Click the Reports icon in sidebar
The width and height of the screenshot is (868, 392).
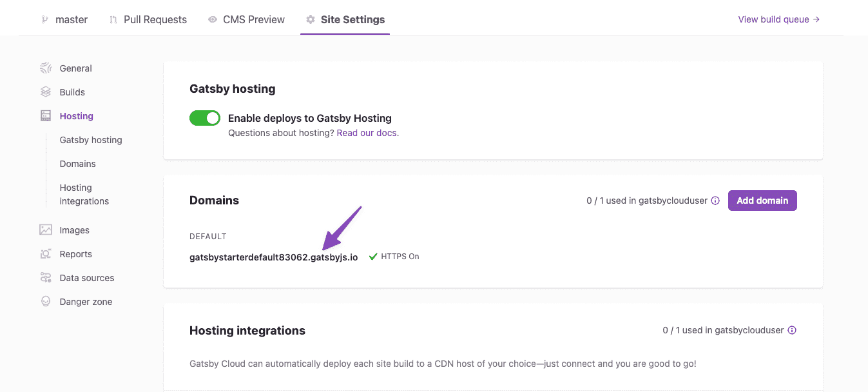(46, 254)
